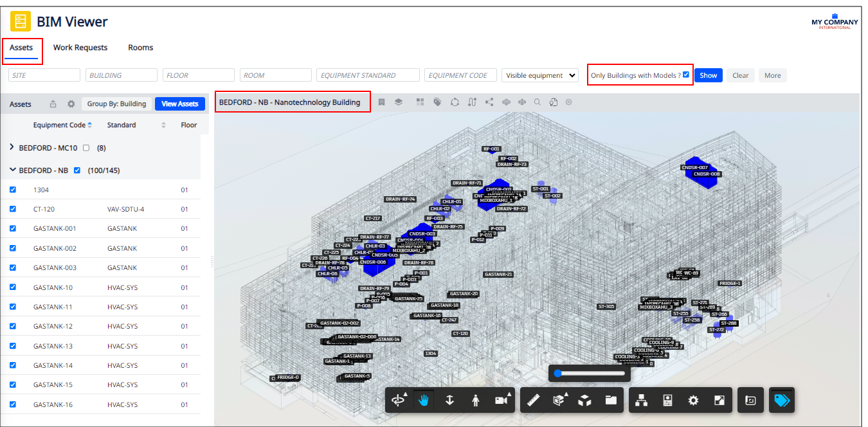The width and height of the screenshot is (868, 427).
Task: Activate the first-person walk tool
Action: point(475,399)
